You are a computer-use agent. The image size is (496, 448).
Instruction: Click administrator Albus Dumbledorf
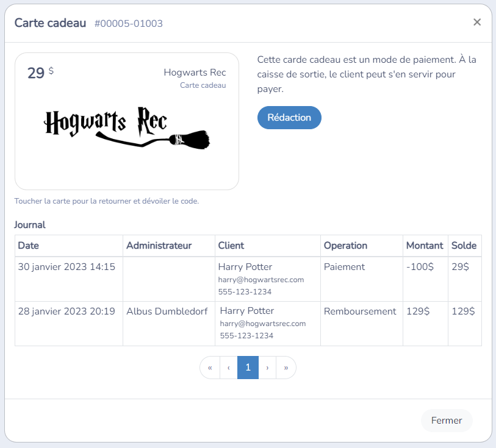pyautogui.click(x=167, y=311)
